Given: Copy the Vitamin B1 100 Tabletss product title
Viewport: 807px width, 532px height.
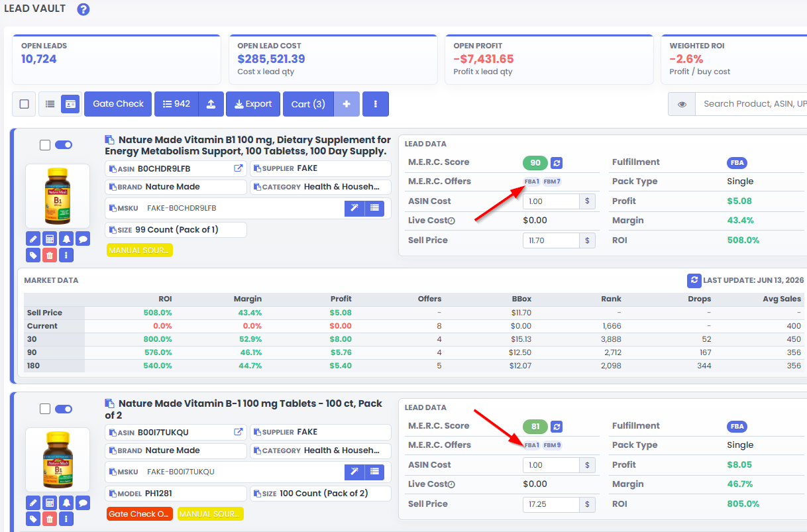Looking at the screenshot, I should [x=110, y=140].
